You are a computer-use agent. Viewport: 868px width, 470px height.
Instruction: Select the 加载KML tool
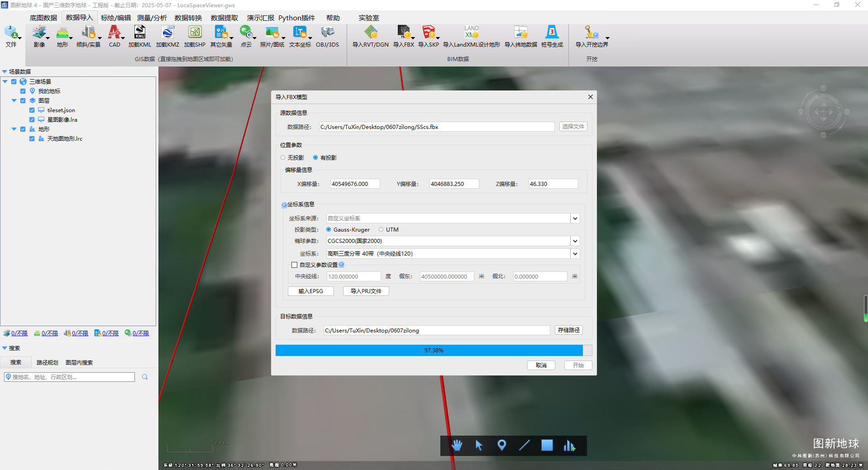(x=140, y=36)
